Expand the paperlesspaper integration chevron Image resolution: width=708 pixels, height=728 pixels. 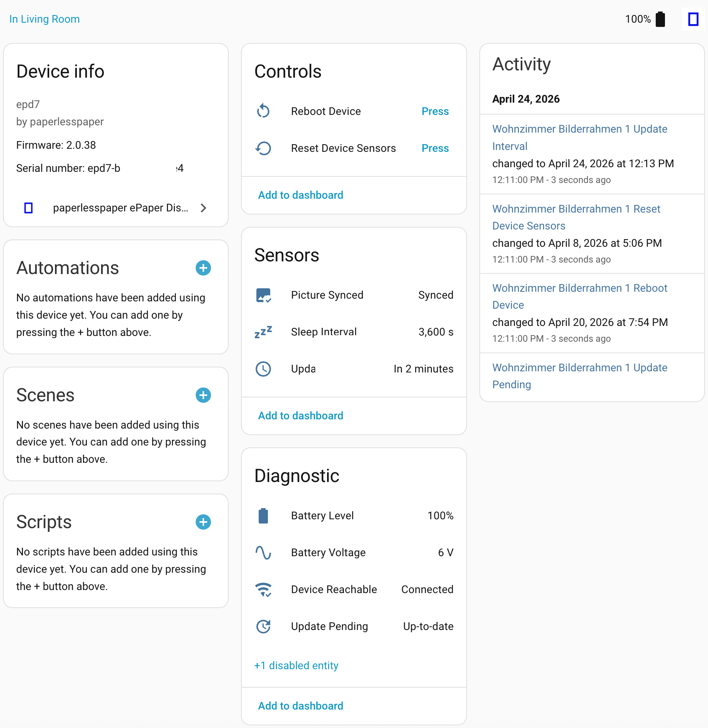click(203, 208)
